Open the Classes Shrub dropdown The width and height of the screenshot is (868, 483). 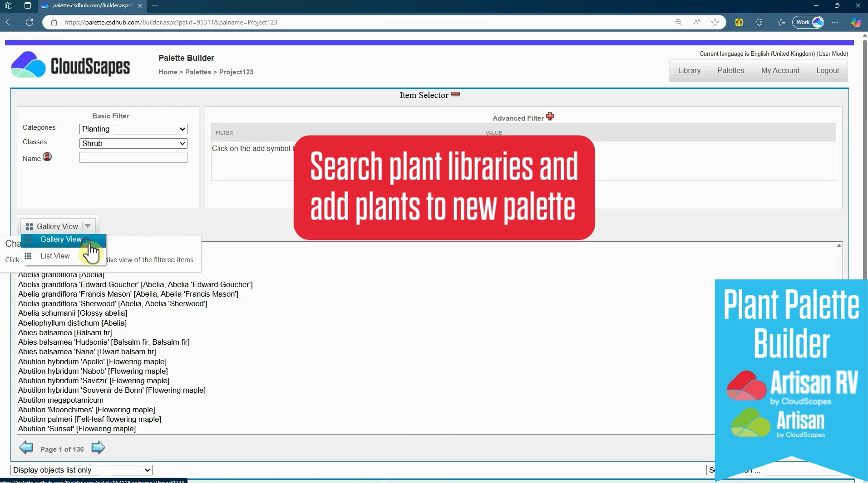[x=133, y=144]
